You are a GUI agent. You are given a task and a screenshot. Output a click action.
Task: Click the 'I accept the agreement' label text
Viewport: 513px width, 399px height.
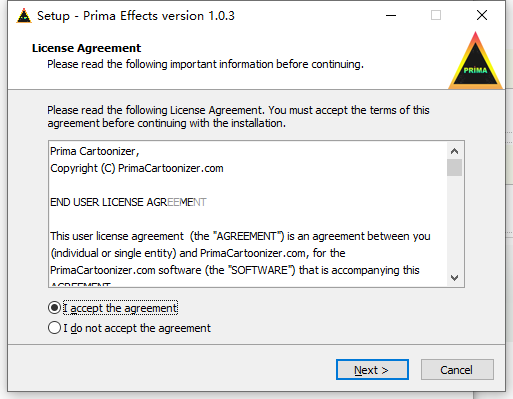tap(120, 308)
